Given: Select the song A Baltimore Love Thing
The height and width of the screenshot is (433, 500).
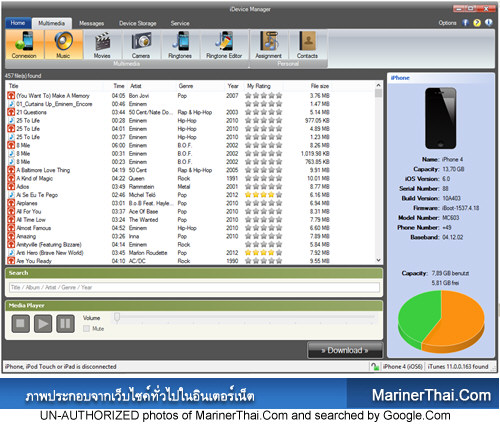Looking at the screenshot, I should [x=43, y=170].
